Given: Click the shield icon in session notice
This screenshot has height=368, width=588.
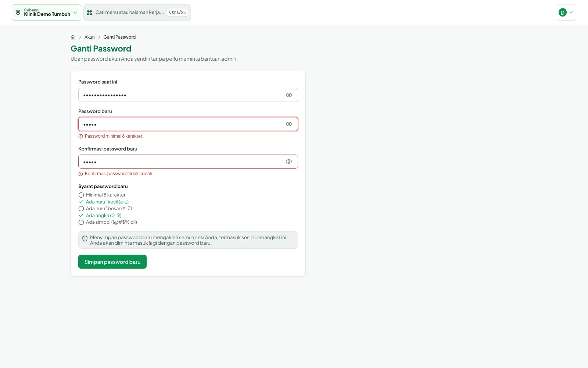Looking at the screenshot, I should (x=85, y=238).
